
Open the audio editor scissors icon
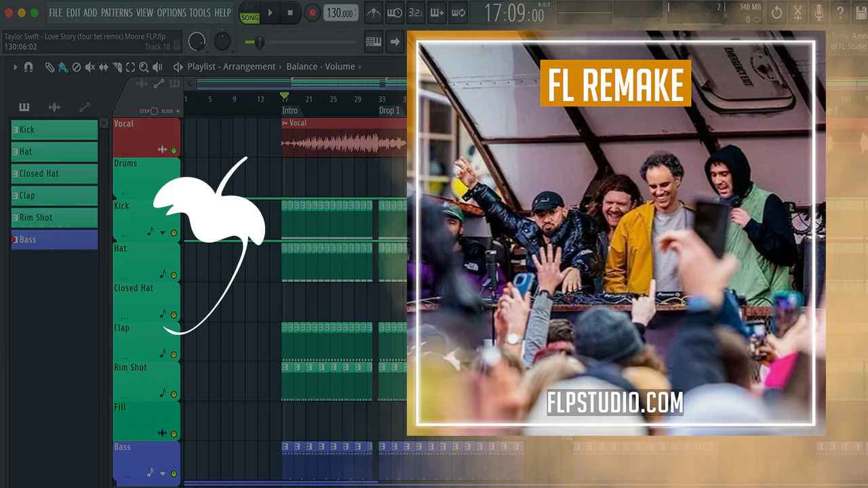pyautogui.click(x=798, y=13)
